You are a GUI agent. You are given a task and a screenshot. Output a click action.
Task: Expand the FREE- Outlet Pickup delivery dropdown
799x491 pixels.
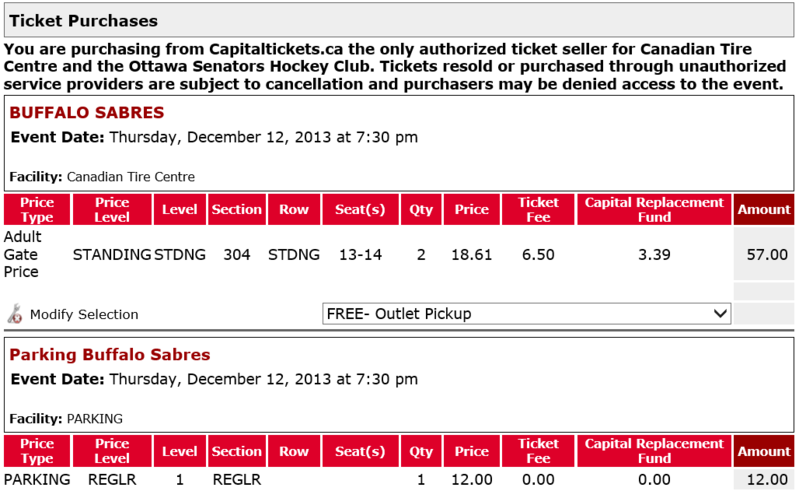[528, 314]
